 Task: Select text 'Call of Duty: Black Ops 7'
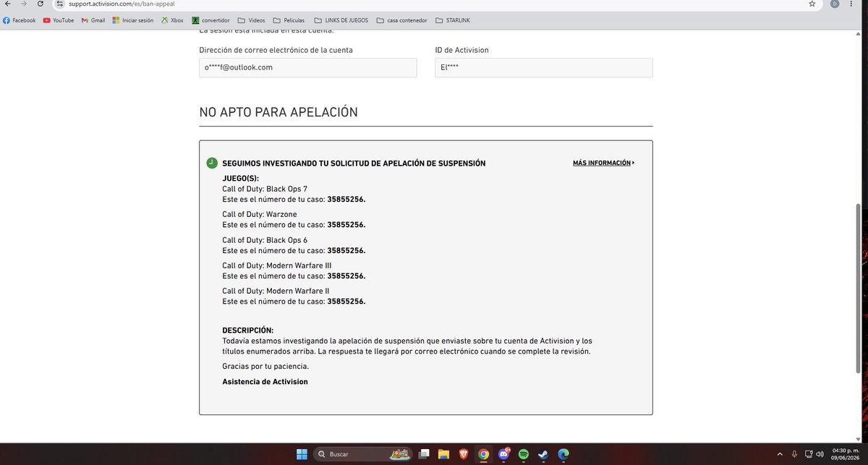265,189
